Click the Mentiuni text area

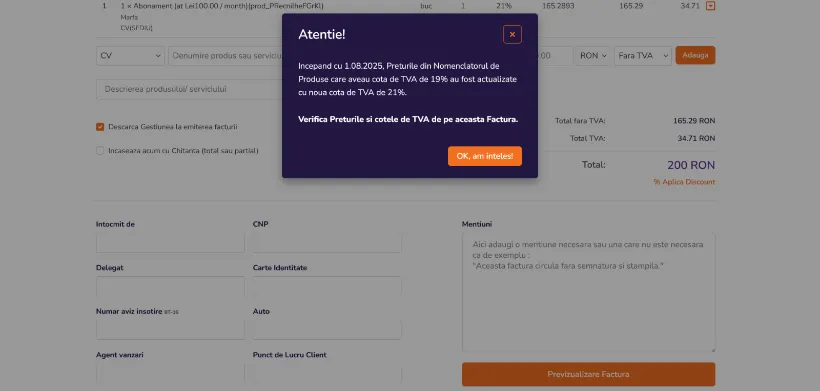(588, 293)
